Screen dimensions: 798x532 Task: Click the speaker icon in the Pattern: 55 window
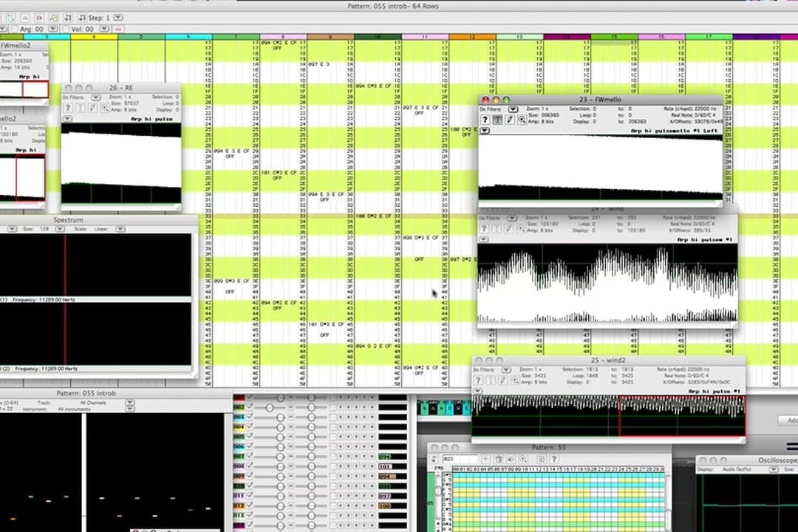point(511,459)
